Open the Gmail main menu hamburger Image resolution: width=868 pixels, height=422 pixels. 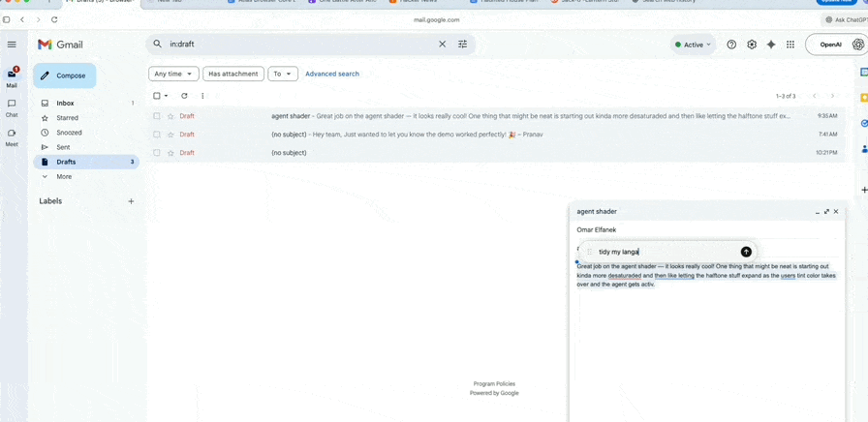(x=12, y=45)
